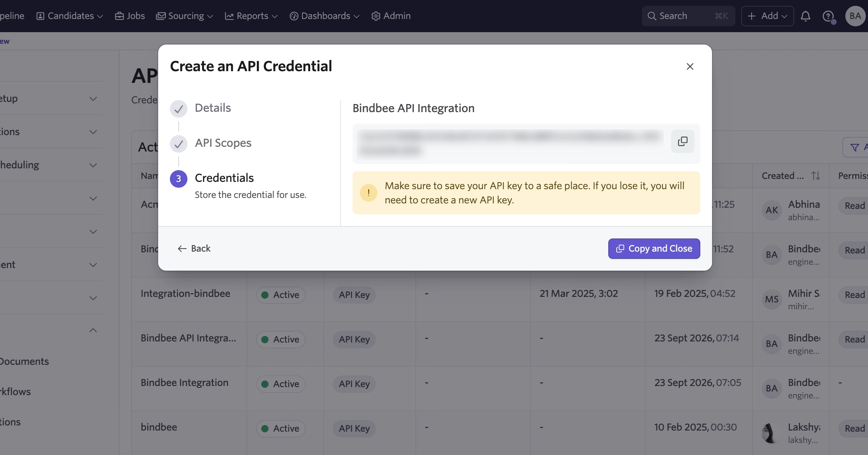The height and width of the screenshot is (455, 868).
Task: Open the Add dropdown button
Action: pos(767,16)
